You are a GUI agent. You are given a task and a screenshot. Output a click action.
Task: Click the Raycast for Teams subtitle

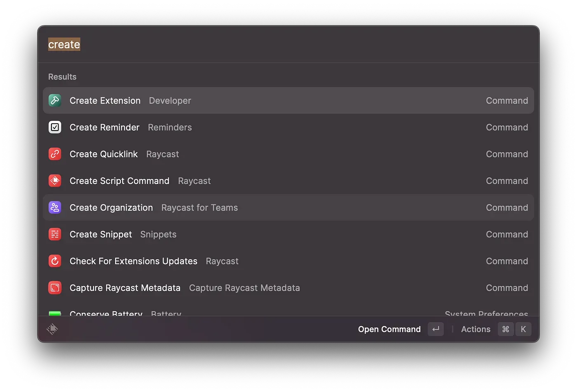click(x=199, y=208)
